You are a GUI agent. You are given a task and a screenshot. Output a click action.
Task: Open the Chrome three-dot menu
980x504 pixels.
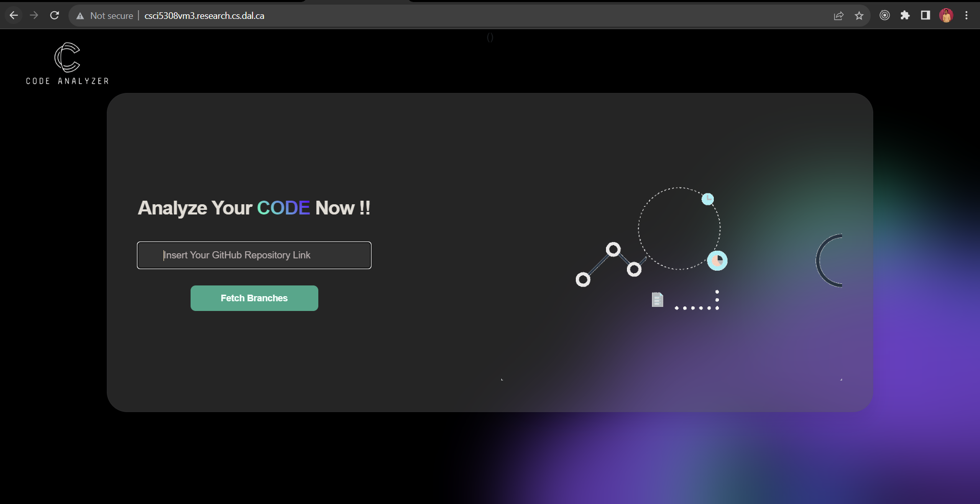966,15
